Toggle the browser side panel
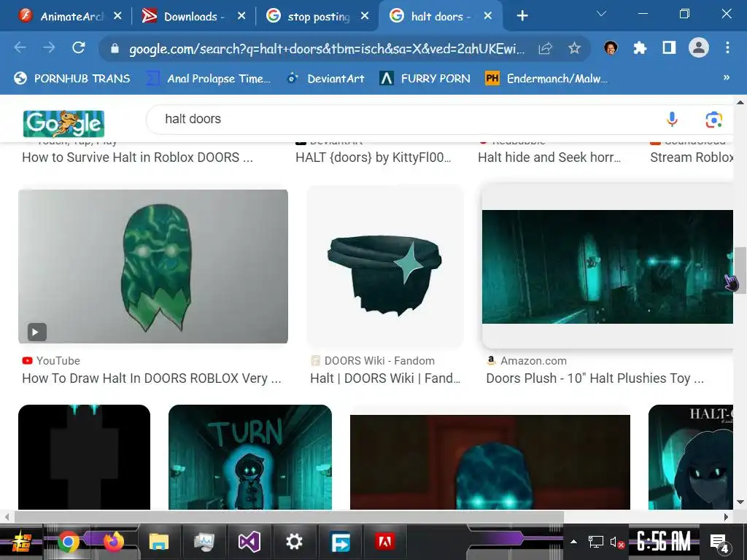747x560 pixels. (669, 47)
